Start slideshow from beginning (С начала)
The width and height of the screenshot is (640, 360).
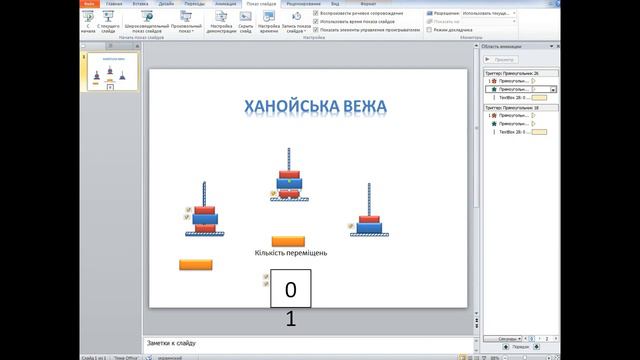(88, 22)
